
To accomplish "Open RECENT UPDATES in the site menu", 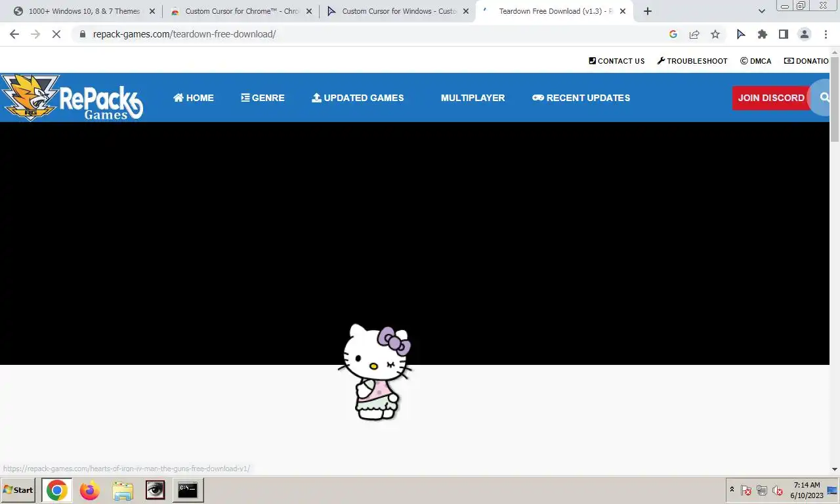I will pyautogui.click(x=581, y=98).
